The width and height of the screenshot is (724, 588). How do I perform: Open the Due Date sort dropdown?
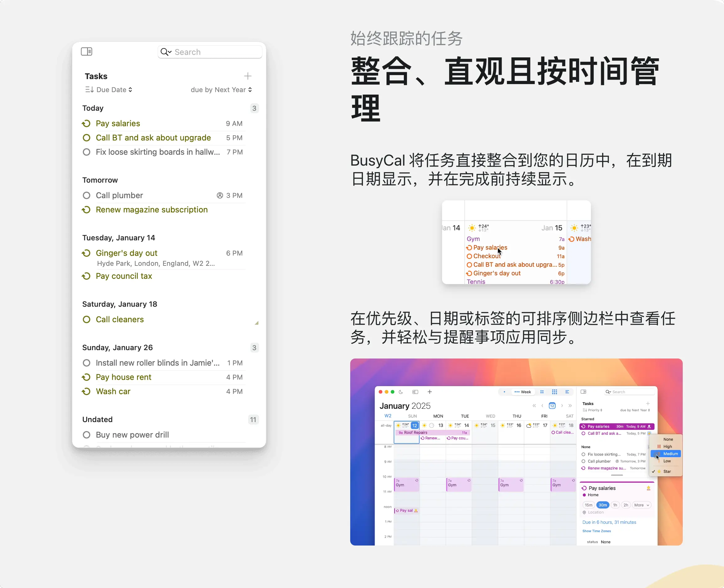[114, 90]
